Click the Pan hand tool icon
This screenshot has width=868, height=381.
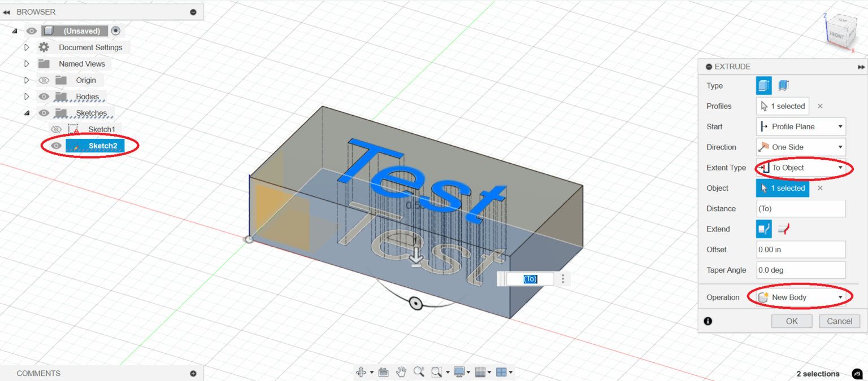(x=401, y=372)
